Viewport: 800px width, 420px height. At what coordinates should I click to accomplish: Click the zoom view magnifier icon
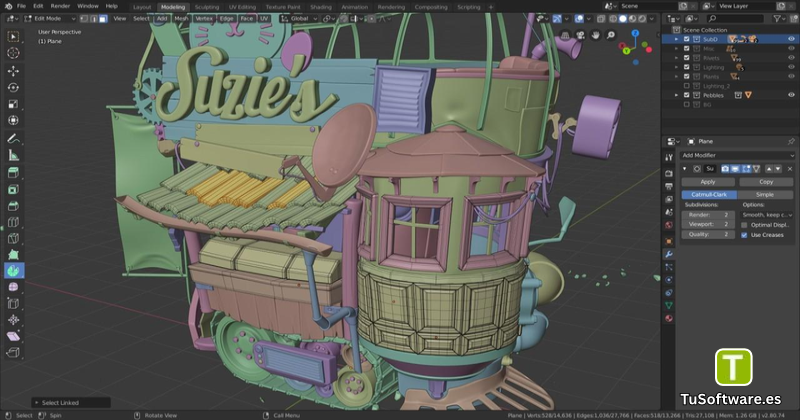click(611, 35)
